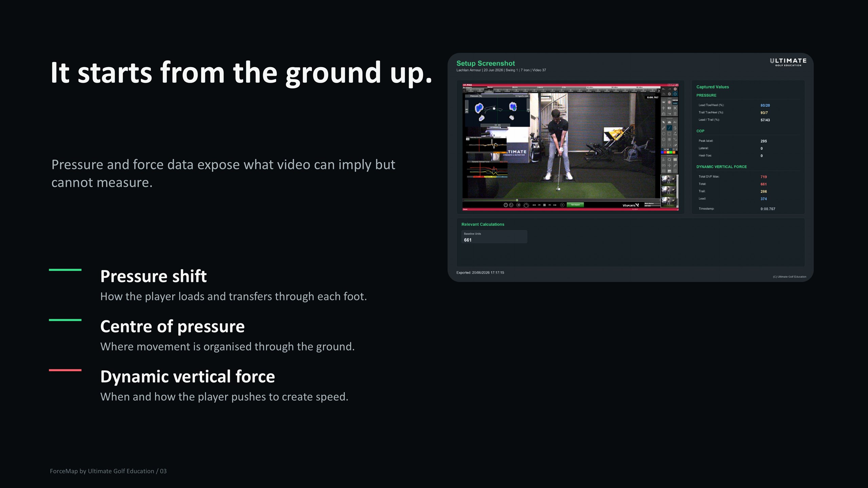
Task: Click the pink record button
Action: [x=669, y=102]
